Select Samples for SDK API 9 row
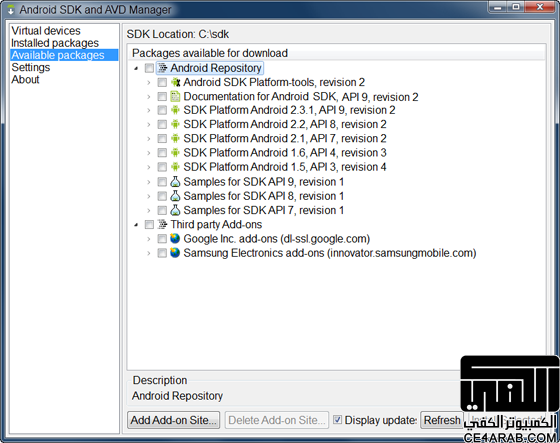The image size is (560, 443). point(263,182)
